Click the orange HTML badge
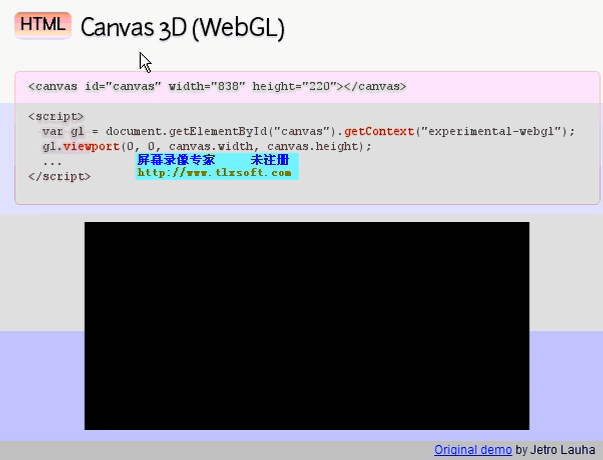This screenshot has height=460, width=603. click(x=43, y=25)
